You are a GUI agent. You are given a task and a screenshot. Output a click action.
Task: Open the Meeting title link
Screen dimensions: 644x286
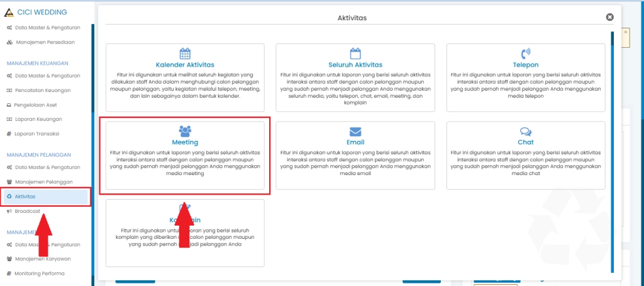[x=185, y=142]
